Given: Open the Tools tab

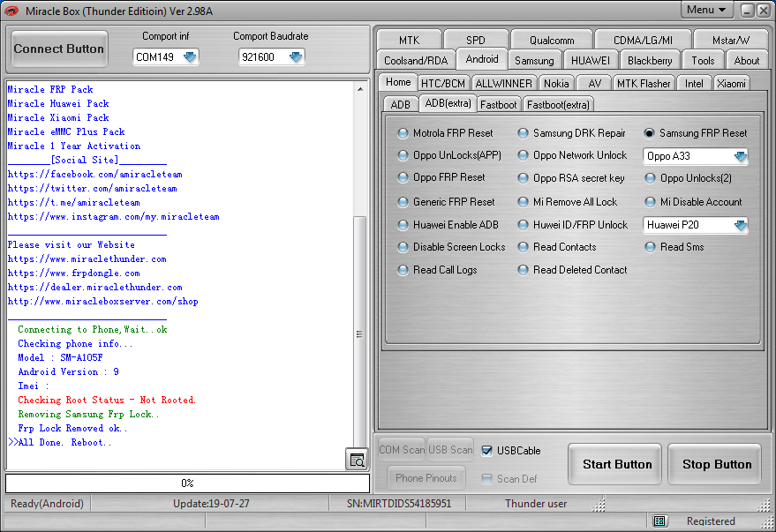Looking at the screenshot, I should coord(703,60).
